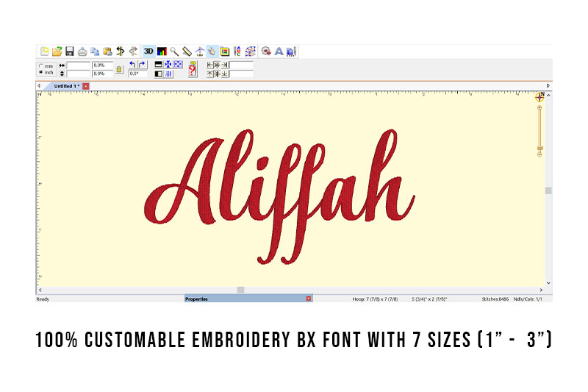Click the blue floppy with needle icon
The image size is (588, 392).
pyautogui.click(x=291, y=51)
